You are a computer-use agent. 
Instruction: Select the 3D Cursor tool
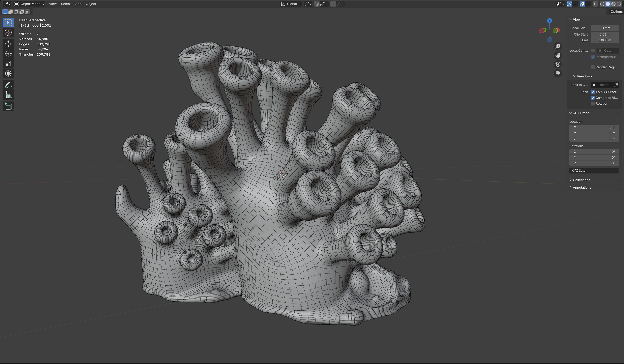pyautogui.click(x=8, y=33)
